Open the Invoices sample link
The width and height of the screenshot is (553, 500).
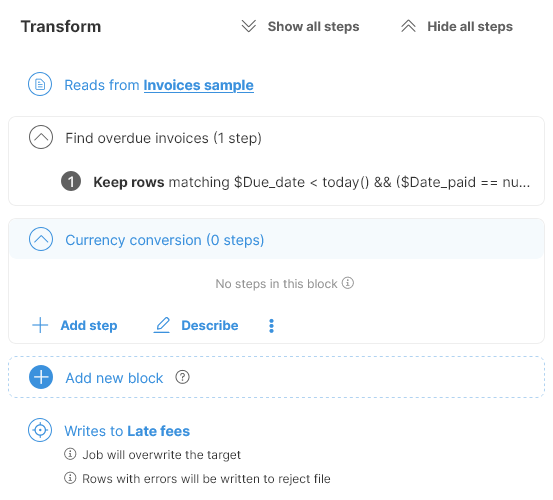click(199, 85)
